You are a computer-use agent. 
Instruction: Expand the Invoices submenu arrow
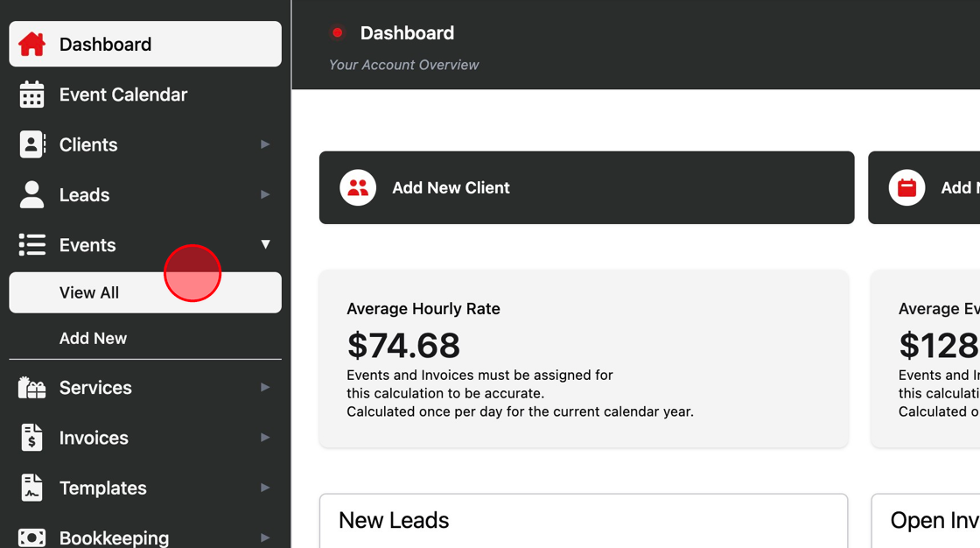click(265, 438)
